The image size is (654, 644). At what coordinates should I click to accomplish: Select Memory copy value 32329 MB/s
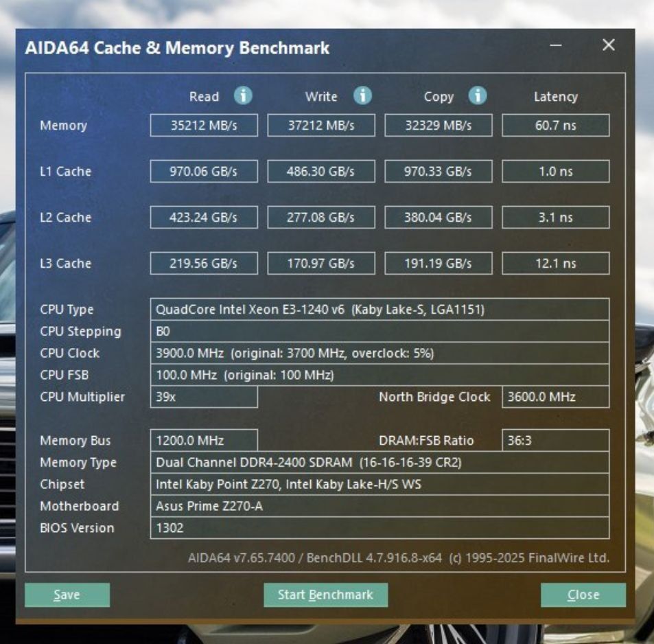(439, 125)
